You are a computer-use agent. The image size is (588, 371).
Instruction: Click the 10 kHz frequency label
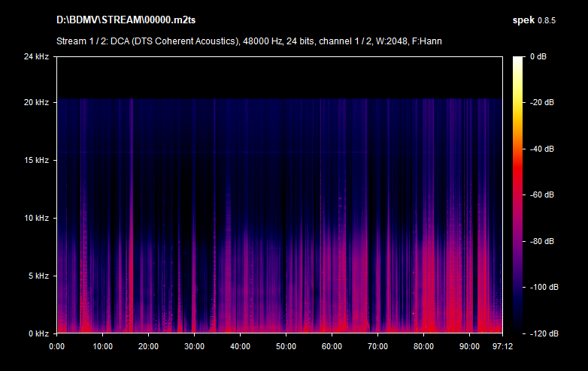tap(35, 218)
